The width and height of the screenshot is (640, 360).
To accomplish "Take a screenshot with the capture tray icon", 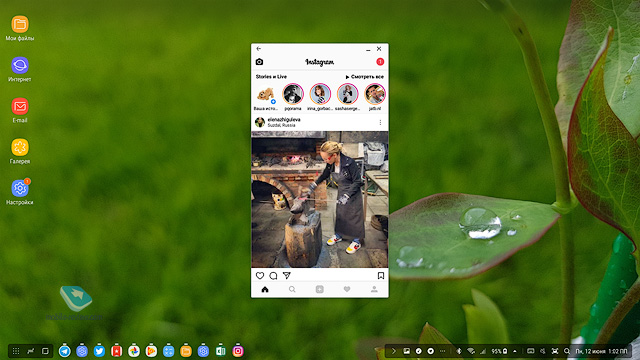I will 555,351.
